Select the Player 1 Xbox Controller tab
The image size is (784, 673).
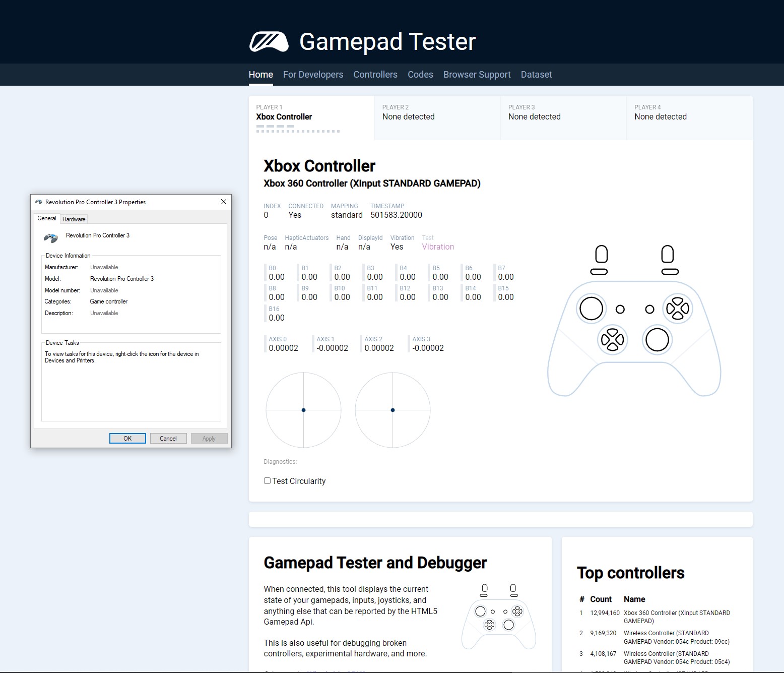tap(311, 118)
